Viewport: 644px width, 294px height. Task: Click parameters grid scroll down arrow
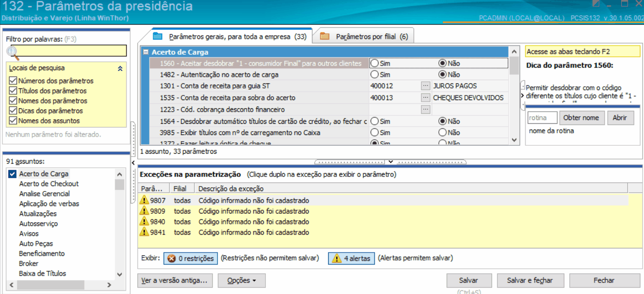(x=514, y=140)
